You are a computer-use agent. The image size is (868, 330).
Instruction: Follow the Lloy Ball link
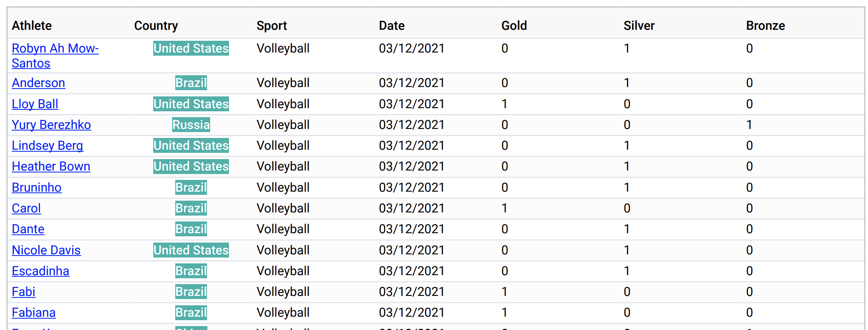[x=35, y=104]
